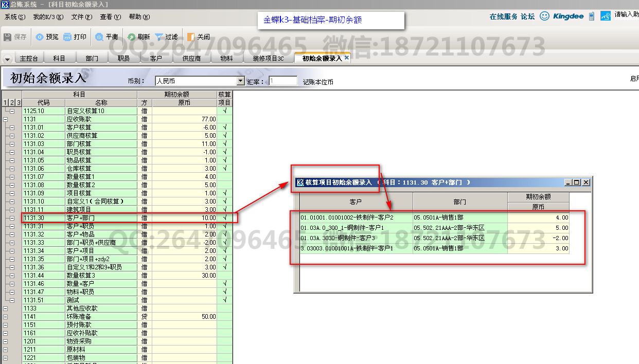Screen dimensions: 639x364
Task: Click the 论坛 forum link
Action: point(527,16)
